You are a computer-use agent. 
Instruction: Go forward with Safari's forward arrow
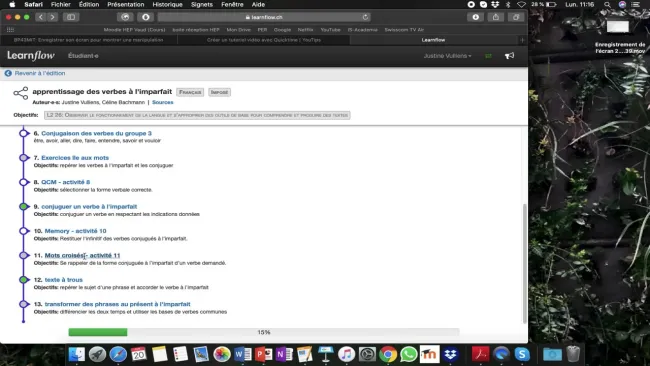[x=52, y=17]
